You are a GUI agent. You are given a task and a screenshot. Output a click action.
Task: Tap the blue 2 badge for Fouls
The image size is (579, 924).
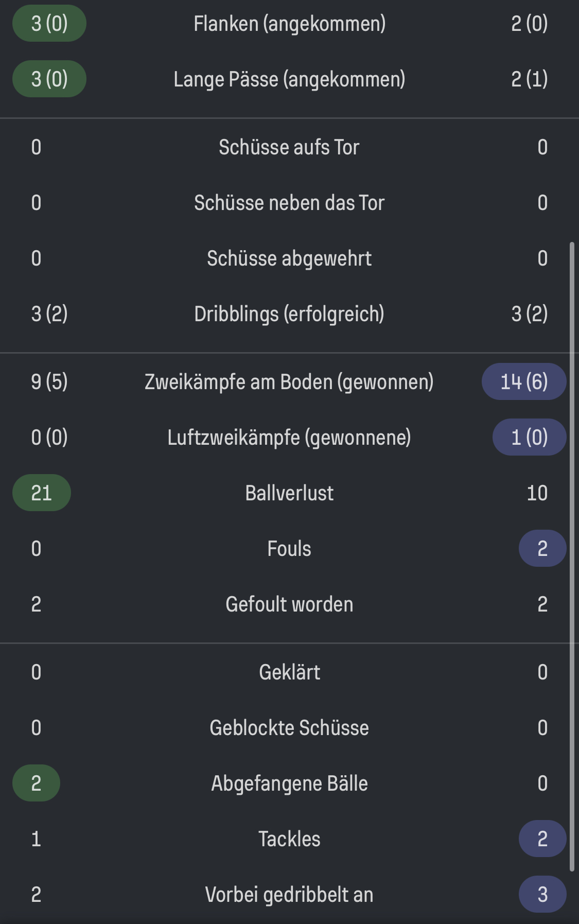point(542,549)
